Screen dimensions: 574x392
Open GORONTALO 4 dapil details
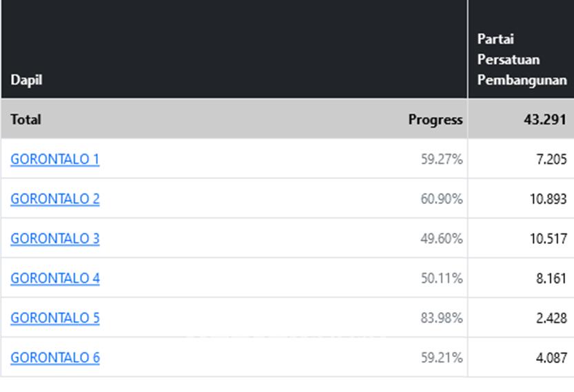pyautogui.click(x=55, y=278)
